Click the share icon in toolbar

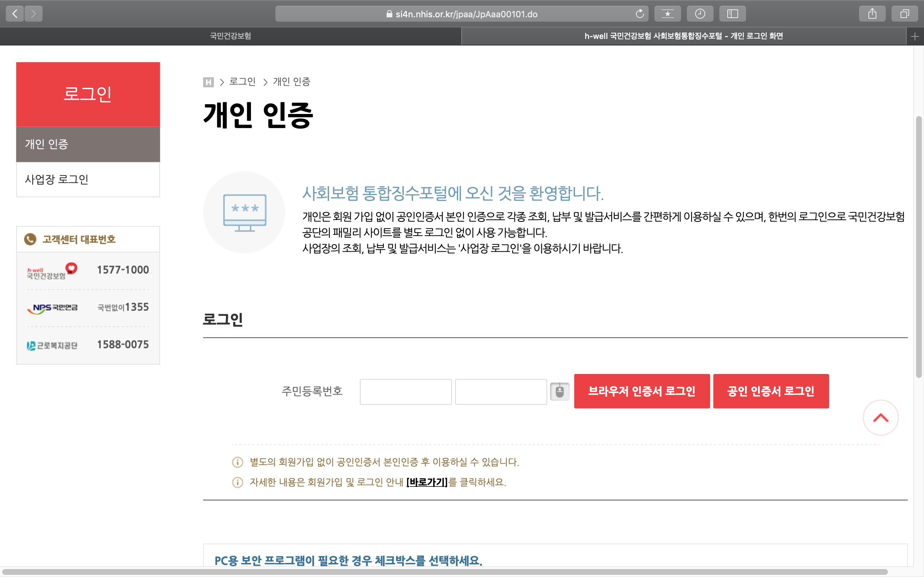click(x=872, y=14)
